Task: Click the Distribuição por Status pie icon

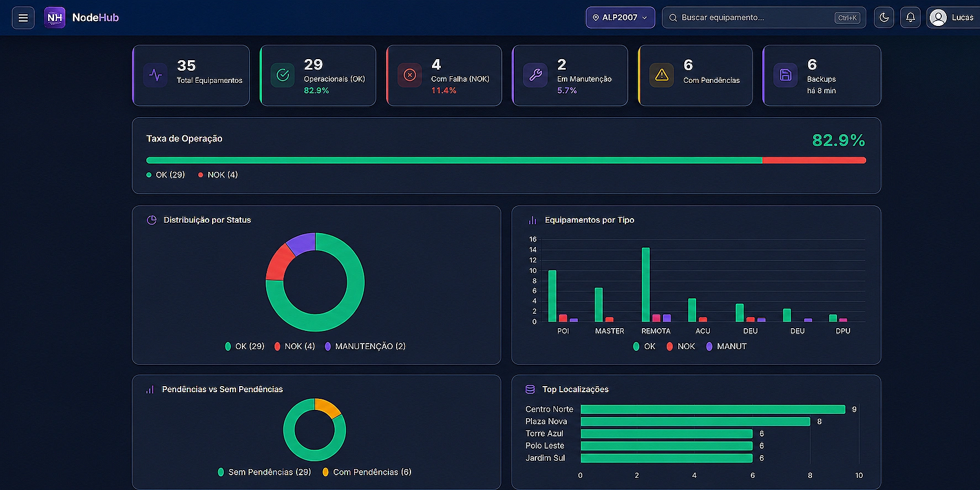Action: click(x=151, y=220)
